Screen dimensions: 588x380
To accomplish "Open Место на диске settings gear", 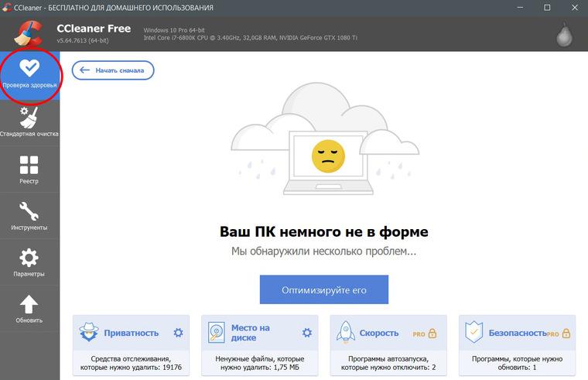I will (x=307, y=332).
